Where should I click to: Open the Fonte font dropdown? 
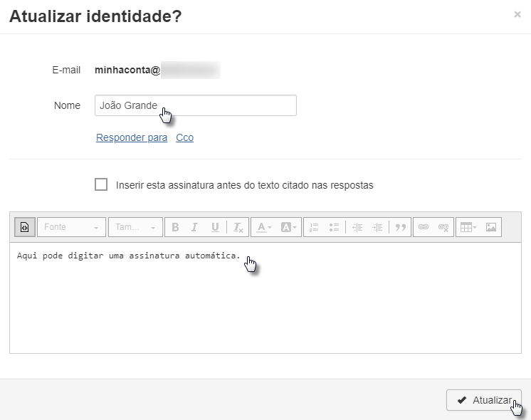(71, 227)
